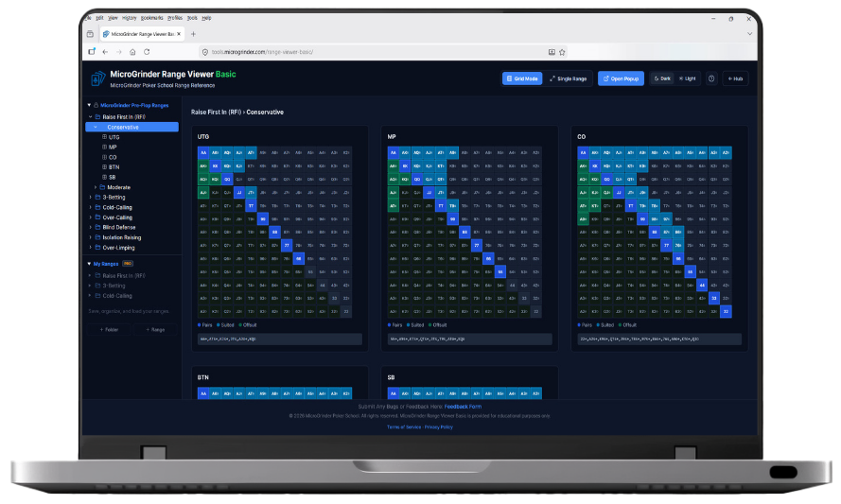Click the Blind Defense folder icon

pos(97,227)
